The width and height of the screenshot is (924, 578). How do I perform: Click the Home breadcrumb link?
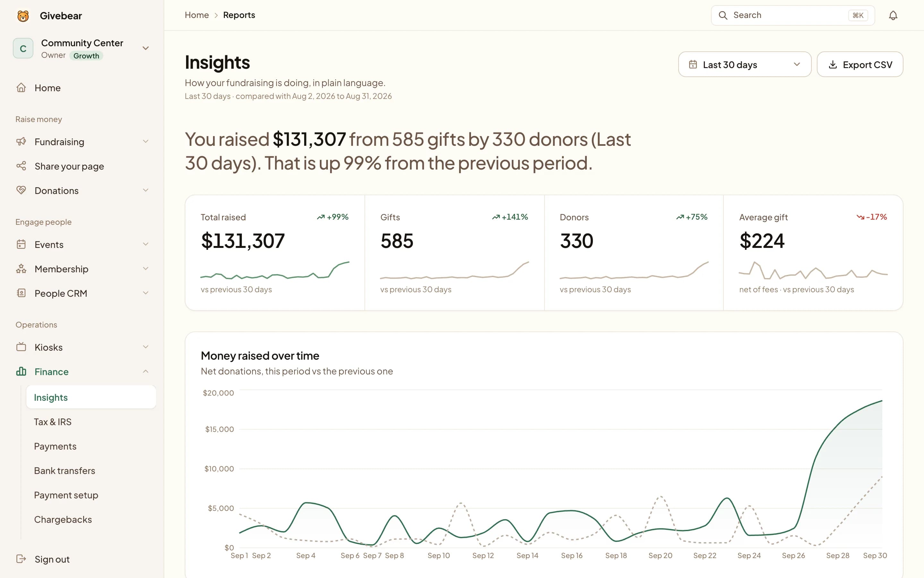(x=197, y=15)
